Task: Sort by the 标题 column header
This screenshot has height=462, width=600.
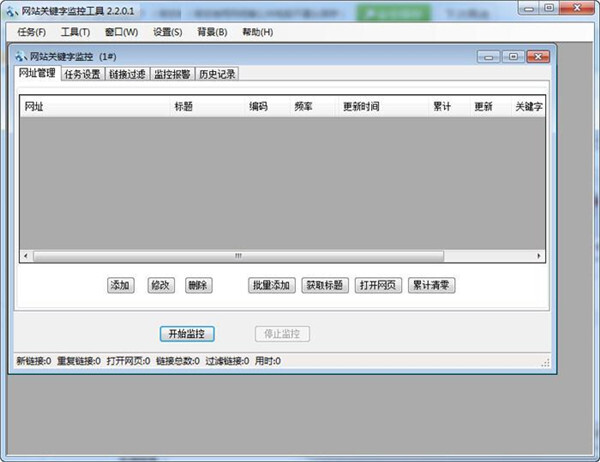Action: click(207, 106)
